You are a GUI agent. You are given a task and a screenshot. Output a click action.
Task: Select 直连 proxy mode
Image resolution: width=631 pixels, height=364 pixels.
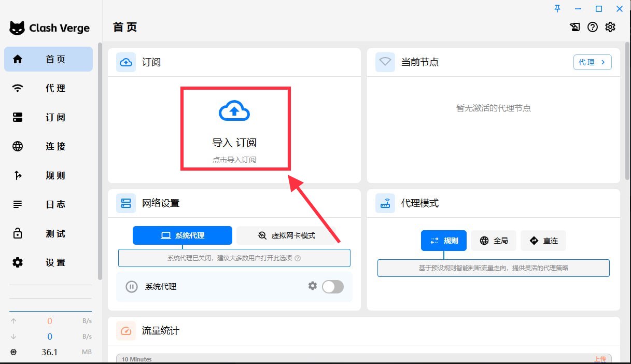point(543,241)
